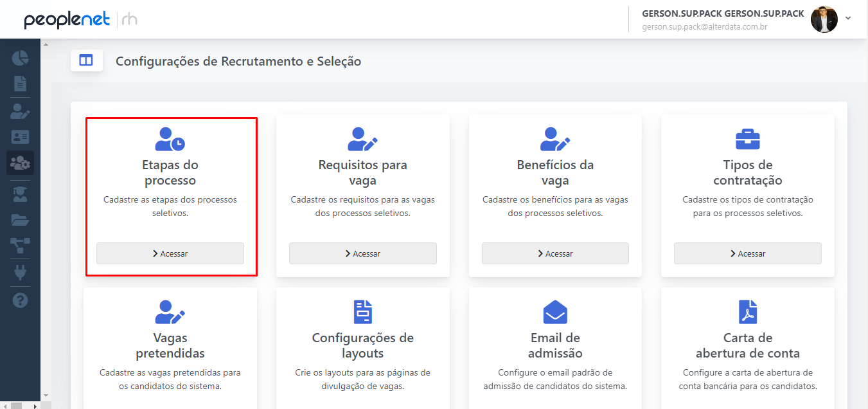Open the help question mark icon in sidebar
Screen dimensions: 868x409
[x=20, y=299]
